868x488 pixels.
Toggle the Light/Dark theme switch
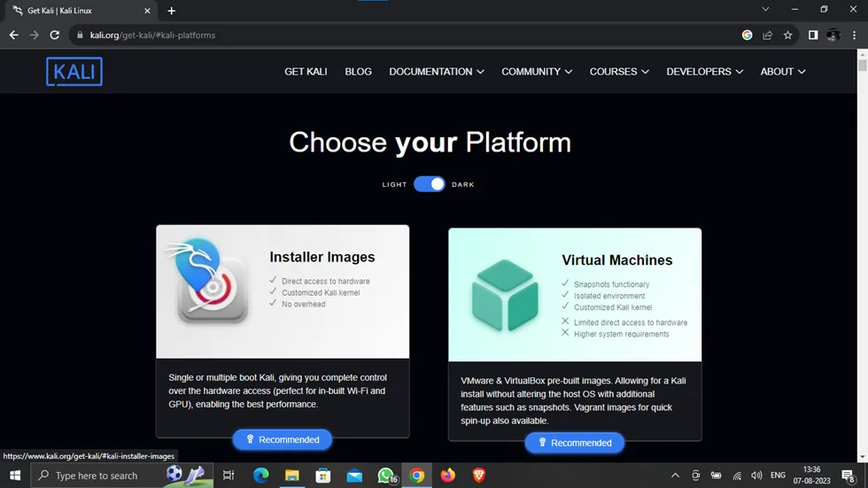pyautogui.click(x=429, y=184)
